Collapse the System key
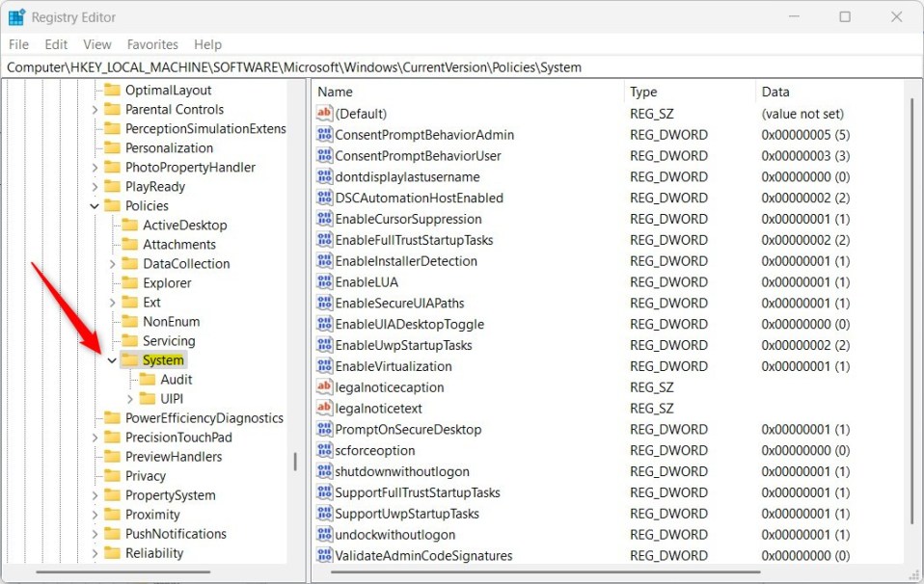This screenshot has height=584, width=924. (x=112, y=360)
